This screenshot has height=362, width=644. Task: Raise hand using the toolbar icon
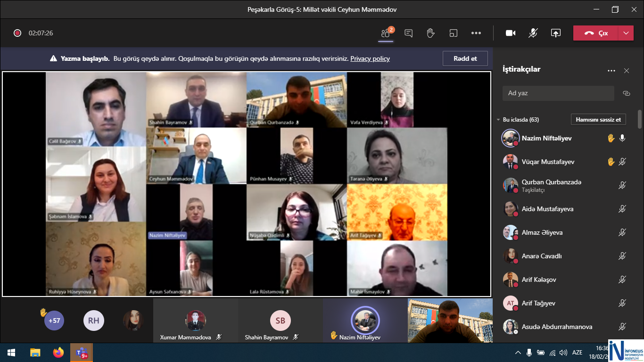[430, 33]
